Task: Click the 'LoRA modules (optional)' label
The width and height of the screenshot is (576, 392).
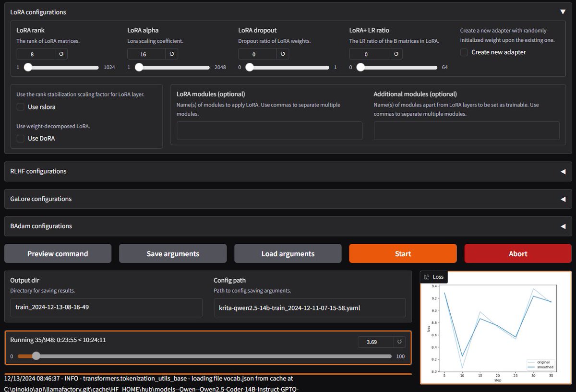Action: (x=211, y=94)
